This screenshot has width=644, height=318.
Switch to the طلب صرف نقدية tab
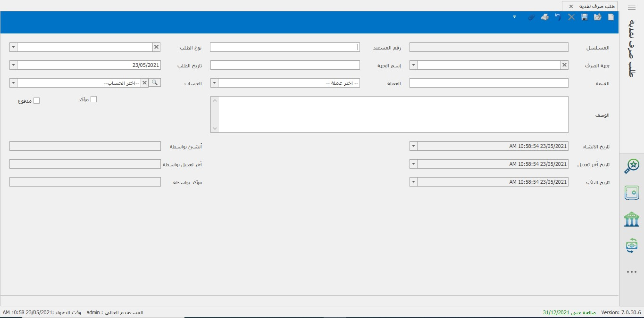click(x=590, y=6)
